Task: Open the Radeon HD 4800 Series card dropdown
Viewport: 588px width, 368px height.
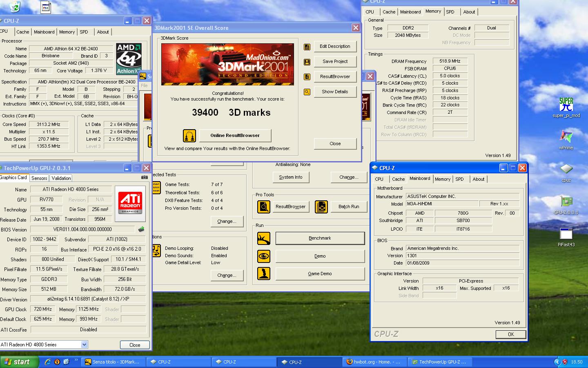Action: (x=84, y=345)
